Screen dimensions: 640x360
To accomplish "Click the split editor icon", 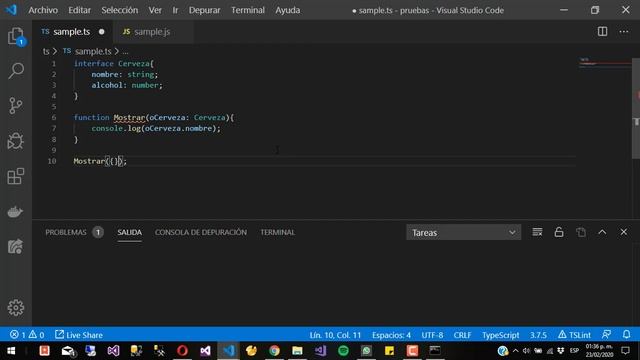I will click(x=602, y=31).
